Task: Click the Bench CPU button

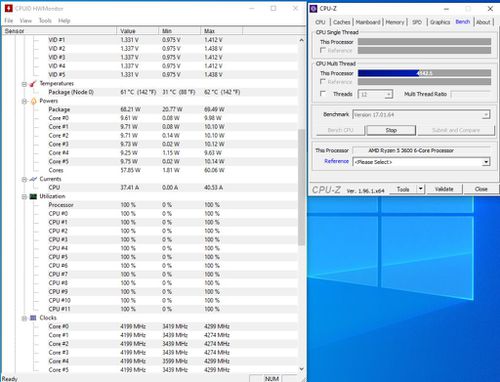Action: click(340, 130)
